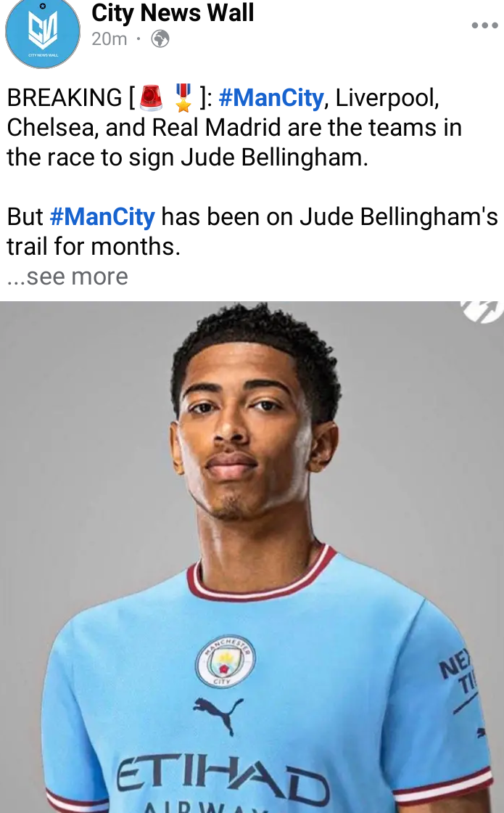Open the City News Wall page name
504x813 pixels.
tap(173, 12)
